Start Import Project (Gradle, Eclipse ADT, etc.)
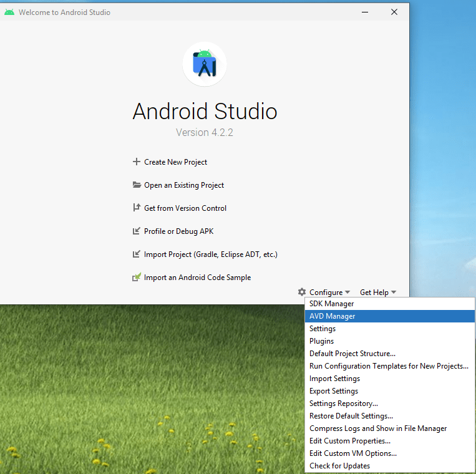476x474 pixels. click(x=211, y=254)
